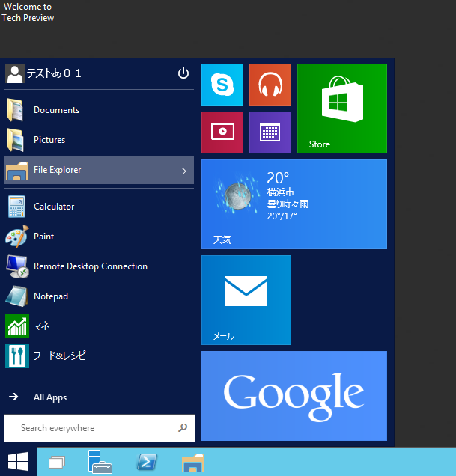Launch Calculator
Viewport: 456px width, 476px height.
point(99,207)
